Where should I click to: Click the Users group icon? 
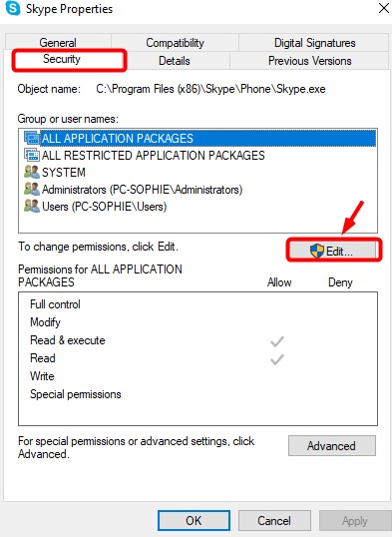(x=32, y=207)
